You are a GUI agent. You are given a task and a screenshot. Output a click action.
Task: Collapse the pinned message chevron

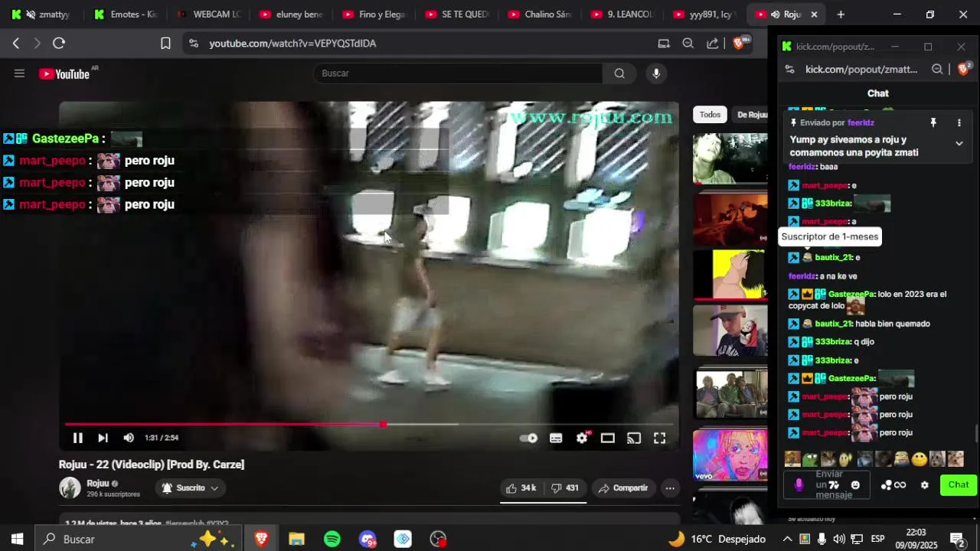(x=959, y=143)
